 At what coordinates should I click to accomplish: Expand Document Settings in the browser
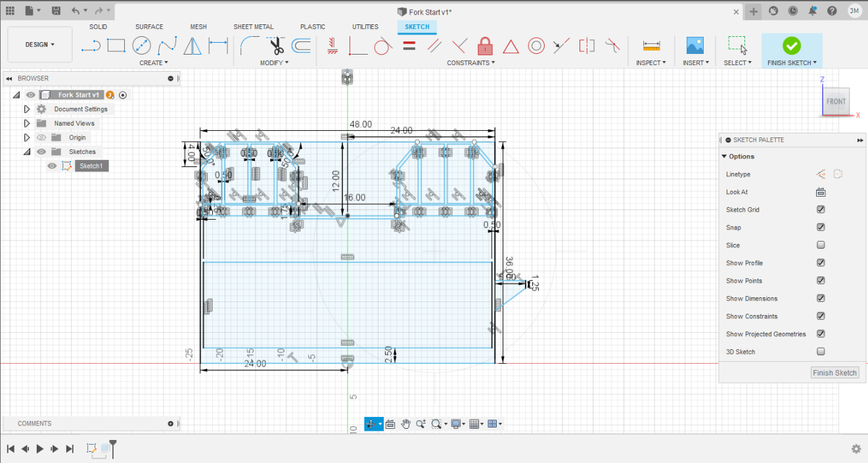coord(26,109)
